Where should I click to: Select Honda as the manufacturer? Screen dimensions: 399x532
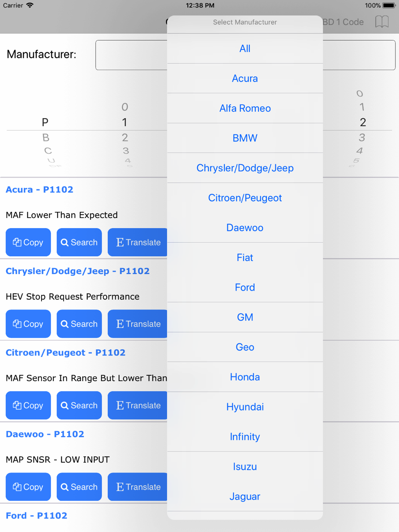[x=245, y=377]
